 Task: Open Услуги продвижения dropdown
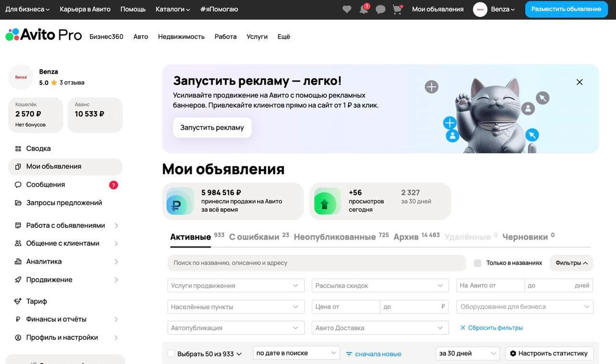tap(235, 286)
